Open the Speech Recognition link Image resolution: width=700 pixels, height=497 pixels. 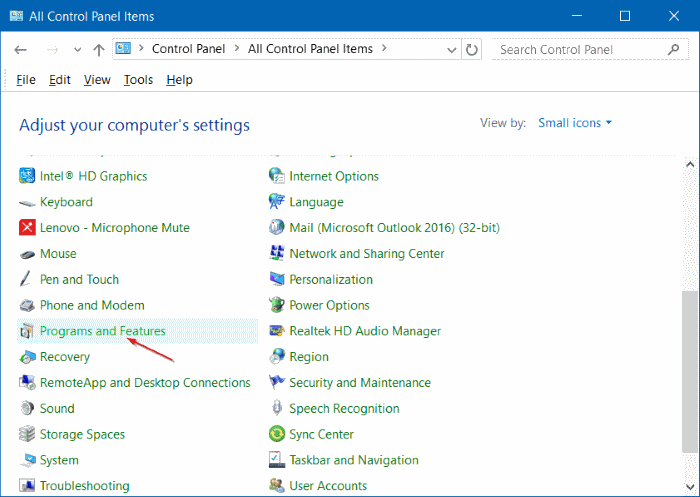click(344, 409)
